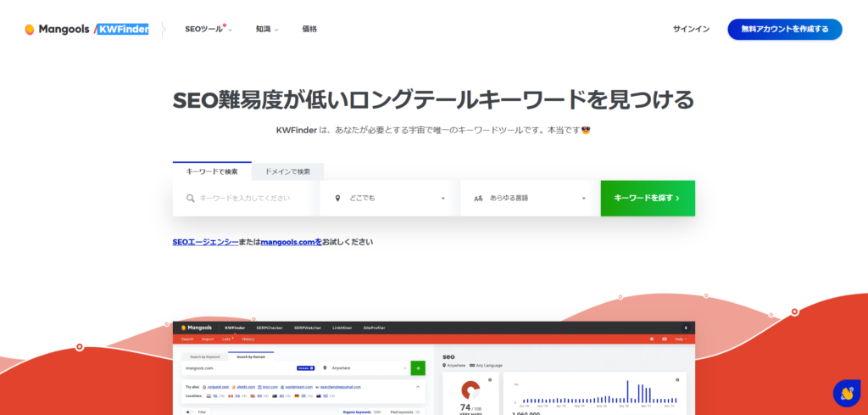This screenshot has height=415, width=868.
Task: Click the Mangools logo in the header
Action: coord(57,30)
